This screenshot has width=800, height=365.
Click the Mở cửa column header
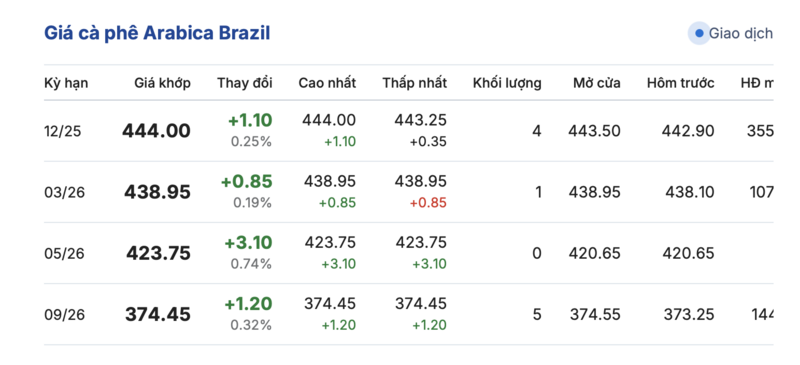[596, 83]
